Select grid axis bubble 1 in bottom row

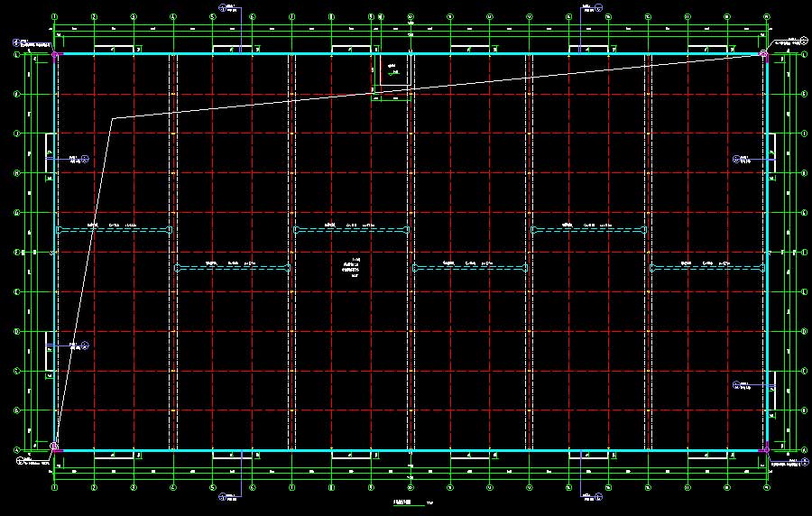point(54,487)
